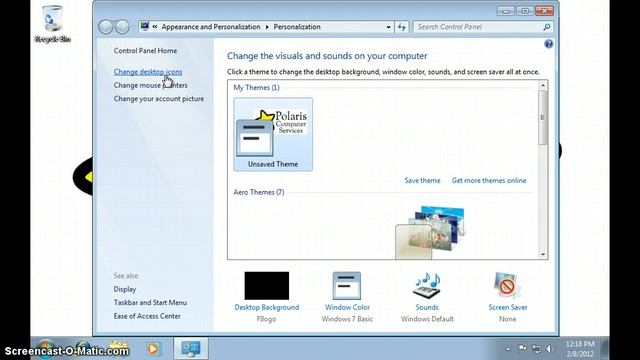Click the Show desktop button at taskbar end
The width and height of the screenshot is (640, 360).
[x=606, y=349]
